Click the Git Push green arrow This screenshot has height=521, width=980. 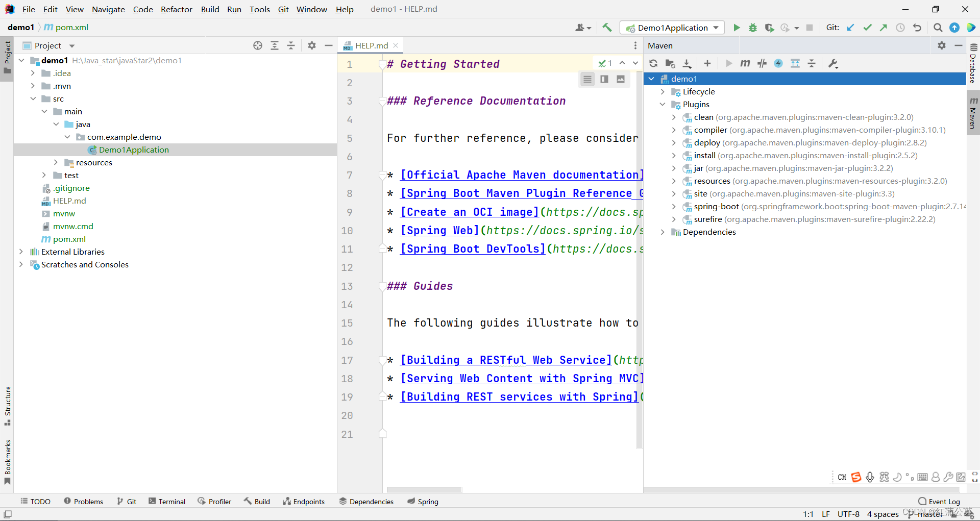884,28
